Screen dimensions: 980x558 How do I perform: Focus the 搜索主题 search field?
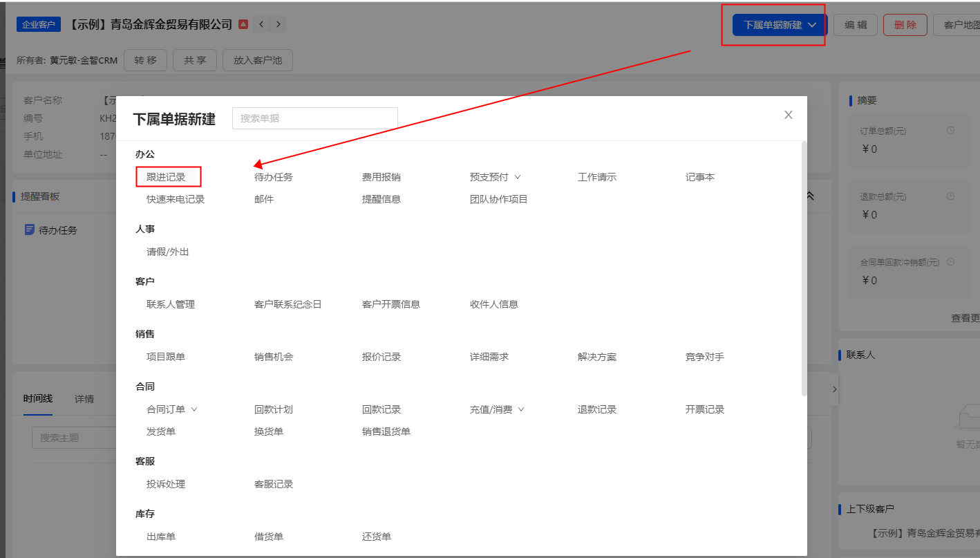(73, 438)
